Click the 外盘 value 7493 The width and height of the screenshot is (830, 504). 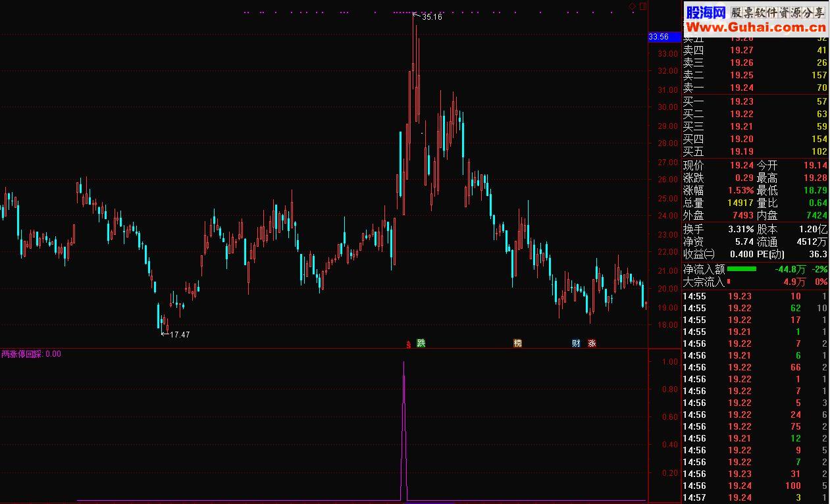[744, 215]
